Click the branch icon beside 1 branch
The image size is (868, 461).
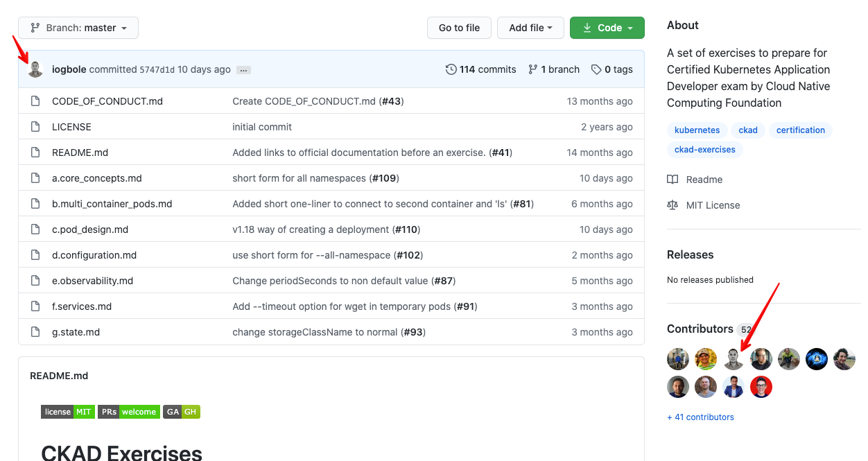(x=532, y=69)
